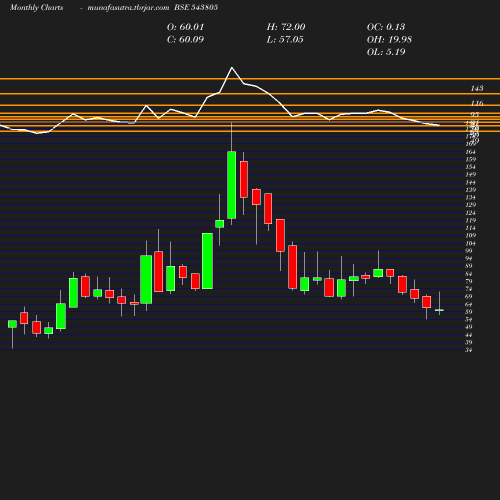The image size is (500, 500).
Task: Click the 39 price axis label
Action: pos(469,342)
